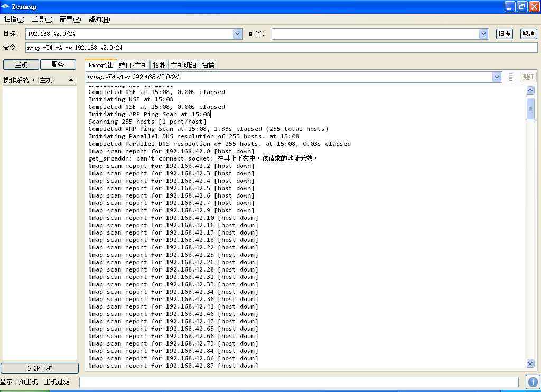This screenshot has width=541, height=392.
Task: Click the blue info icon at bottom right
Action: pyautogui.click(x=533, y=382)
